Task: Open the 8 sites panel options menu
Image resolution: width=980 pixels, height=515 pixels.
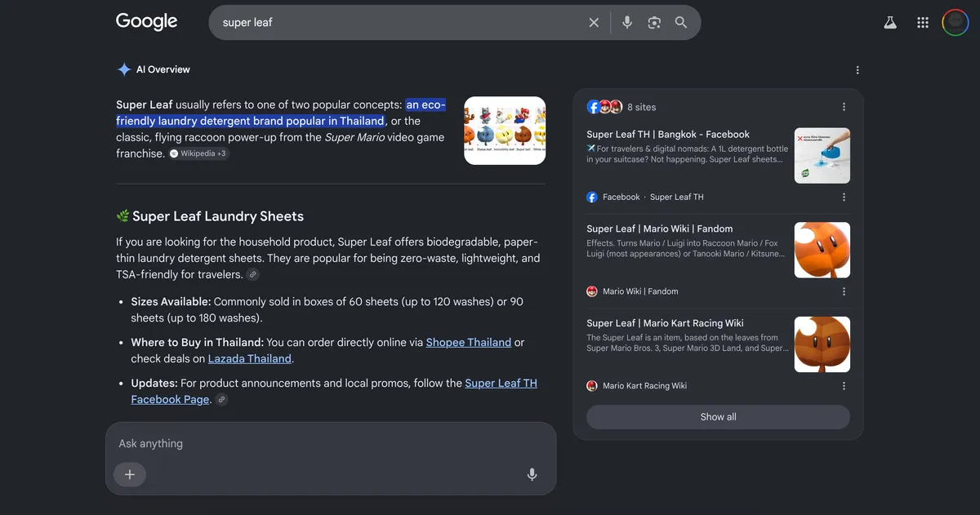Action: 844,107
